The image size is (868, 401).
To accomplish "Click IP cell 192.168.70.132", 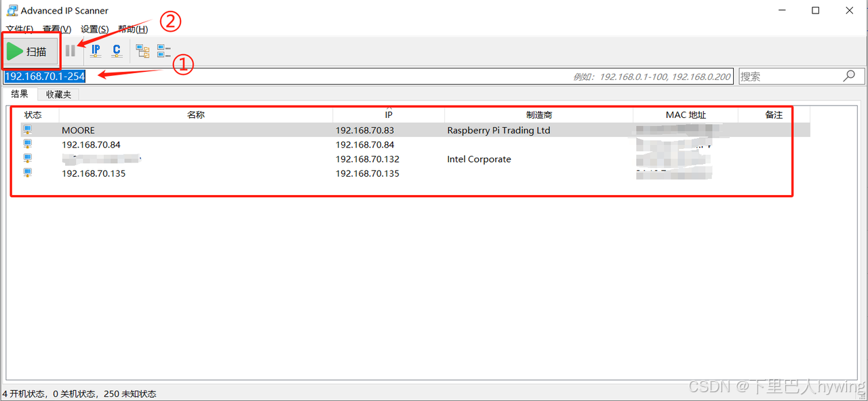I will click(x=368, y=159).
